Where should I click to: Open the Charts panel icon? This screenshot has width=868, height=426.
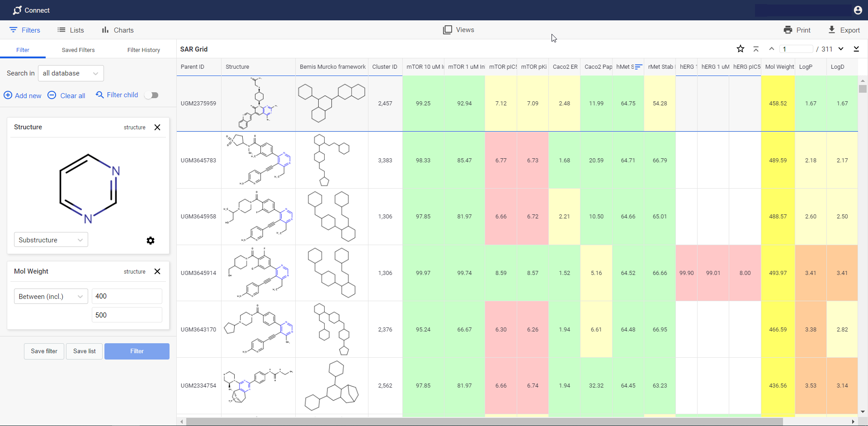tap(105, 30)
